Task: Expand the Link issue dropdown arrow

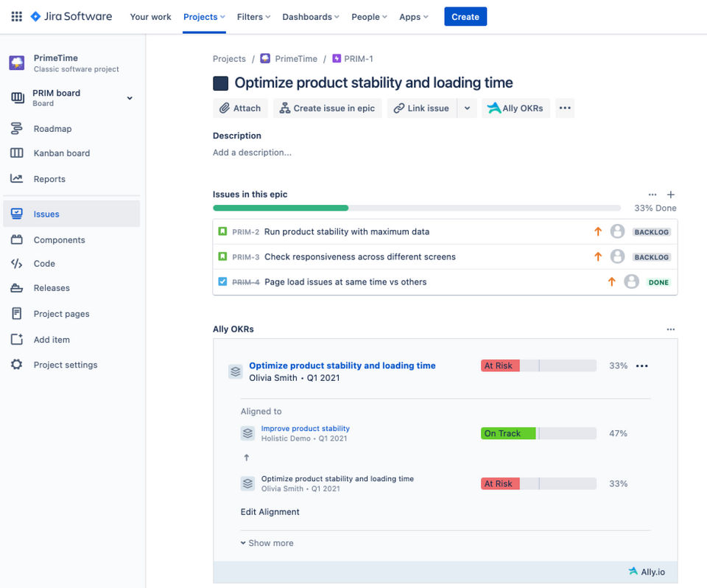Action: pyautogui.click(x=466, y=108)
